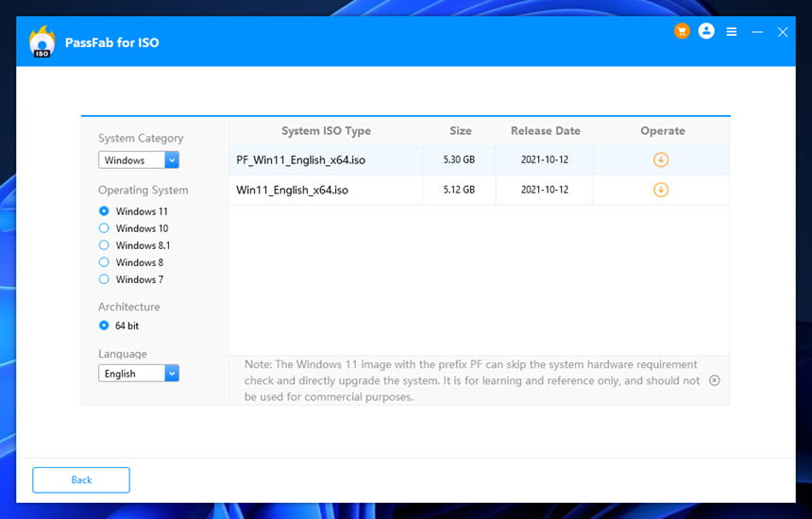This screenshot has height=519, width=812.
Task: Expand the Language dropdown showing English
Action: (139, 373)
